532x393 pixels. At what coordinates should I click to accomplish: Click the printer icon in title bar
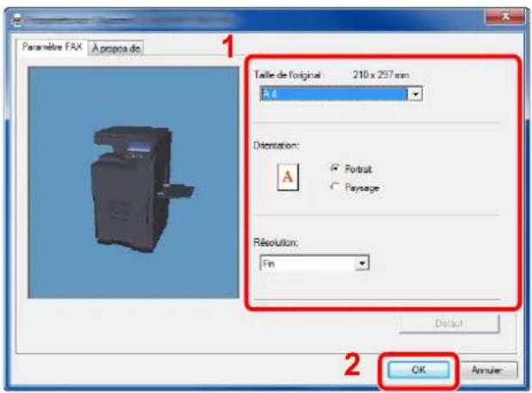(17, 20)
